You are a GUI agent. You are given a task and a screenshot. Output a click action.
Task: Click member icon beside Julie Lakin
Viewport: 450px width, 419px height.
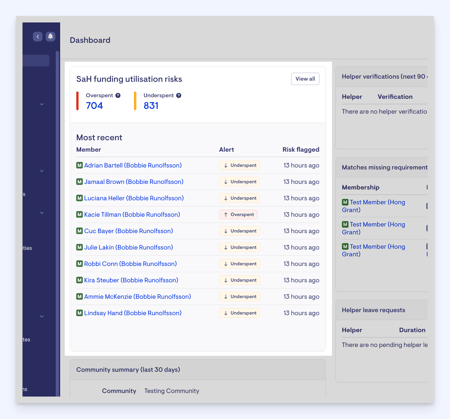79,247
